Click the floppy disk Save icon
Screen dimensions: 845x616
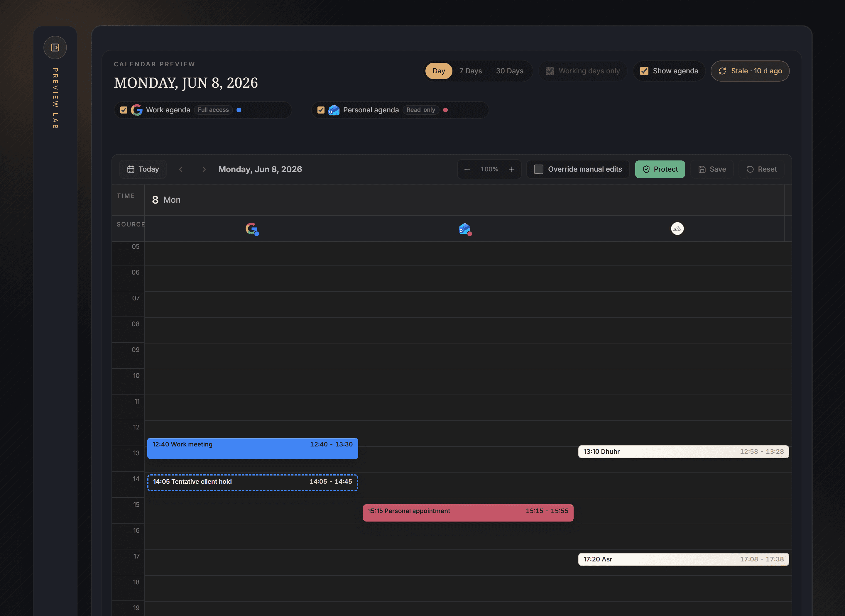(702, 169)
